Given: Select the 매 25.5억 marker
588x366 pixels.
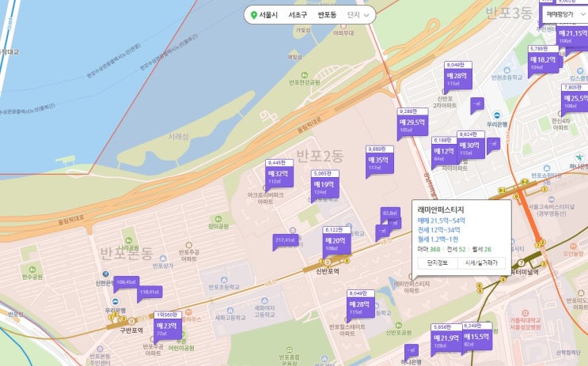Looking at the screenshot, I should click(575, 98).
